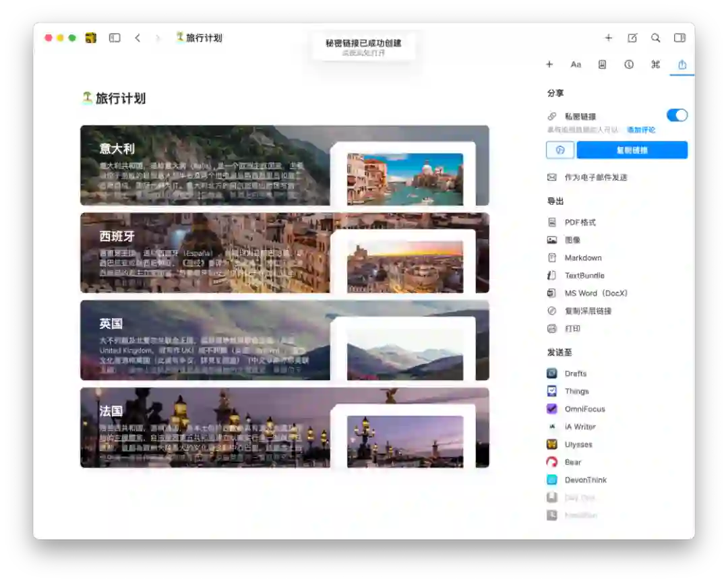
Task: Open the page style tab icon
Action: (x=602, y=65)
